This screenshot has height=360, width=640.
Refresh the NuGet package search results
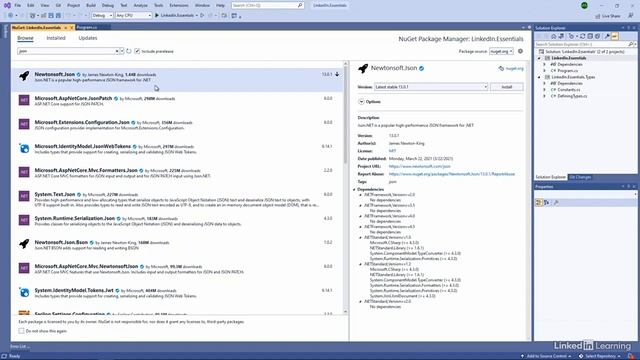(129, 51)
